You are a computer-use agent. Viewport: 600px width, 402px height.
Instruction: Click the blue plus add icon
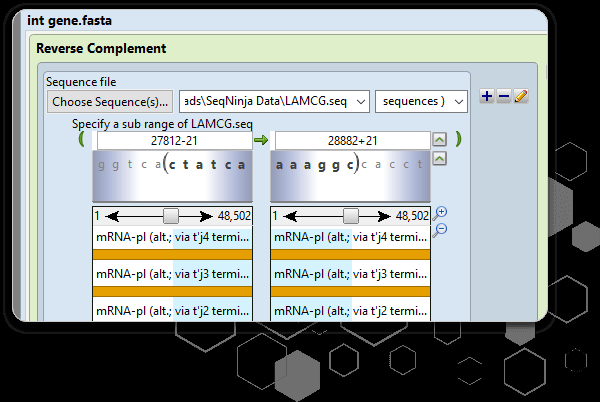point(487,96)
